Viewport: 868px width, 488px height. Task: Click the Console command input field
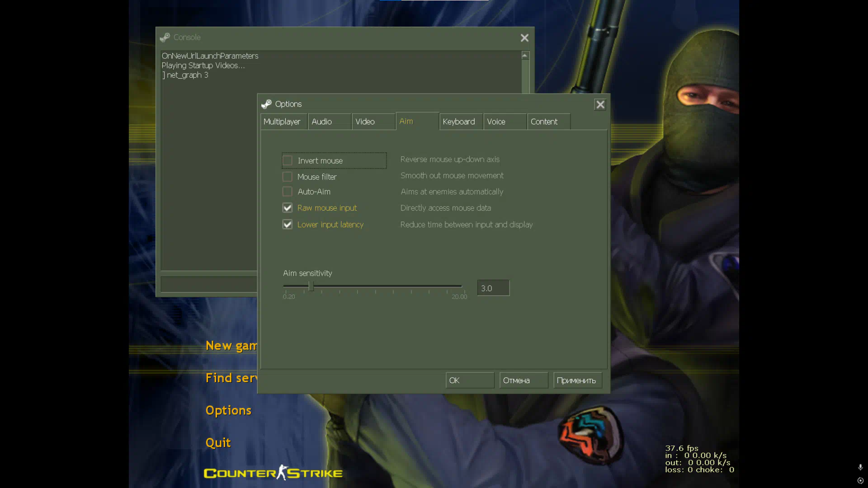point(209,284)
